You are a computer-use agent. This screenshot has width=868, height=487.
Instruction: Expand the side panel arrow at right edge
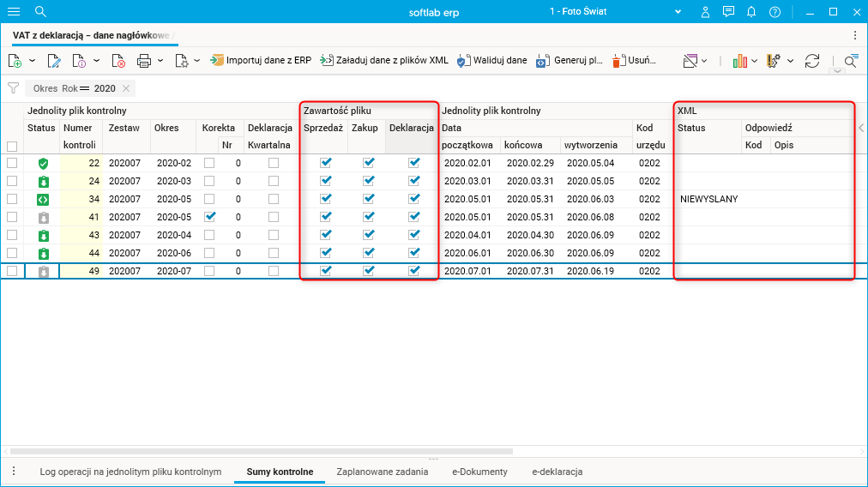click(x=861, y=128)
